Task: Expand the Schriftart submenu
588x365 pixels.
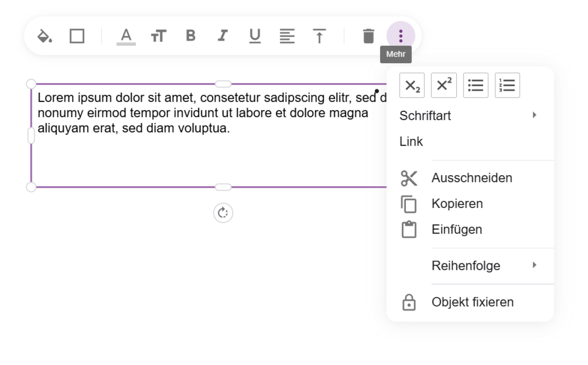Action: (x=470, y=116)
